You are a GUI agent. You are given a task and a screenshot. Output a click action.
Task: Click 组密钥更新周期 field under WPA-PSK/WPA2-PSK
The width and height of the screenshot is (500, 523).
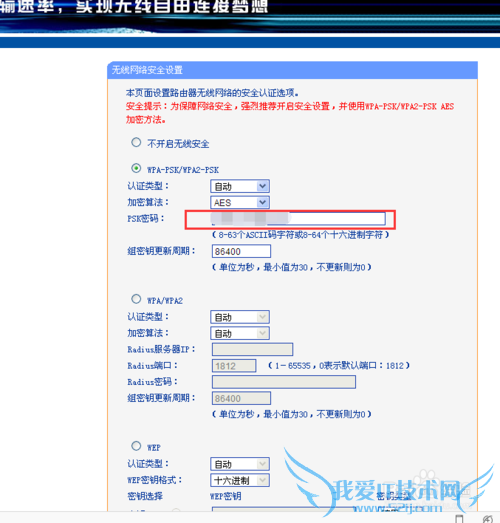click(241, 251)
